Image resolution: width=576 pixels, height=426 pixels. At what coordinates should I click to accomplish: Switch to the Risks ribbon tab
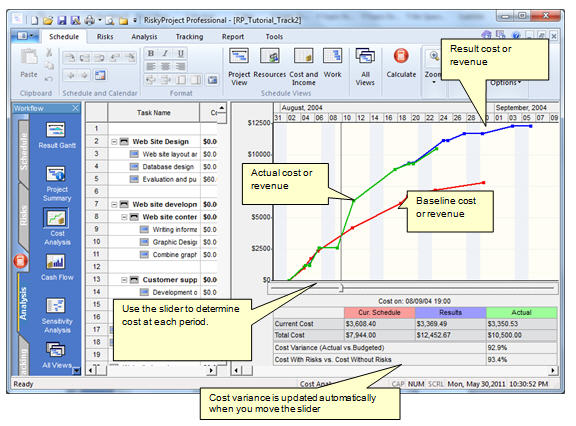coord(105,37)
